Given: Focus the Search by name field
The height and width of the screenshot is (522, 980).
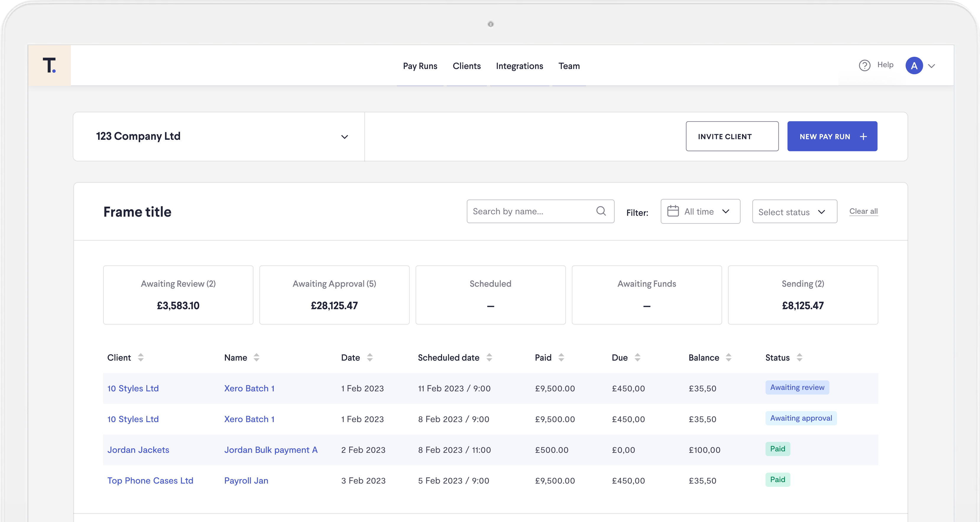Looking at the screenshot, I should click(x=540, y=212).
